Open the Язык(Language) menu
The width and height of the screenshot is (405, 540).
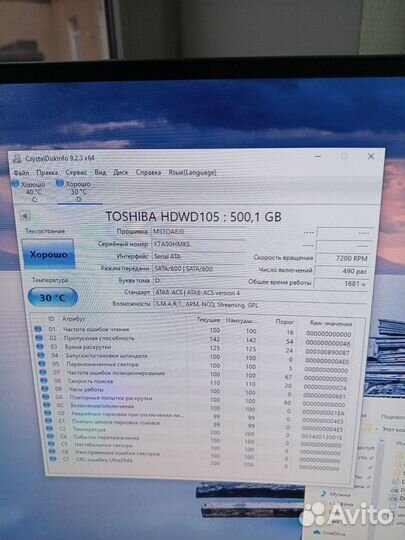192,172
